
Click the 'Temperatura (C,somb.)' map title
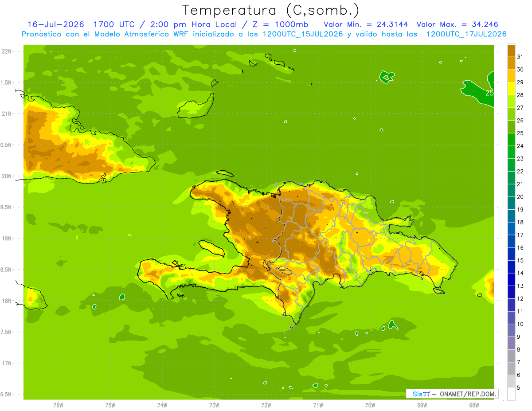[x=271, y=11]
